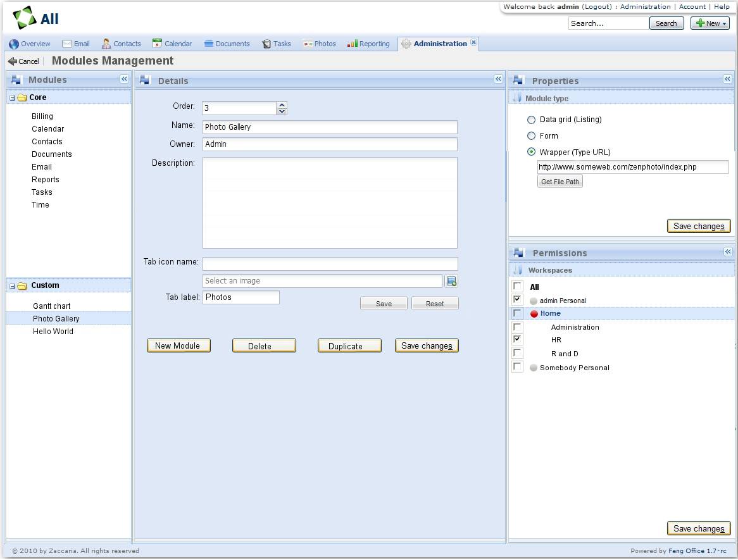
Task: Open the New dropdown menu
Action: 710,23
